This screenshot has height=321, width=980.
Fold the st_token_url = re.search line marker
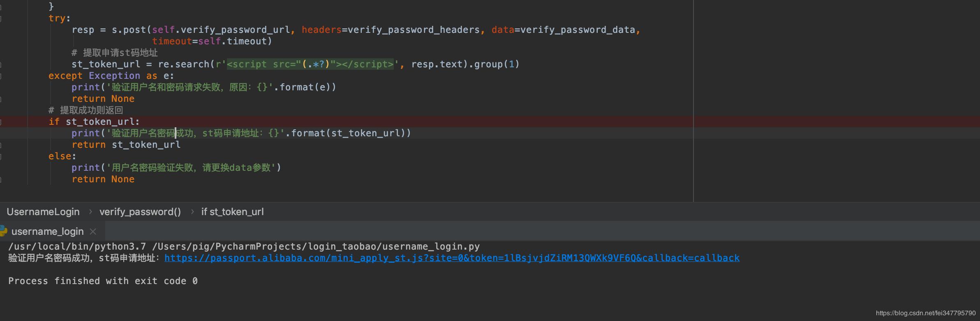(x=1, y=64)
